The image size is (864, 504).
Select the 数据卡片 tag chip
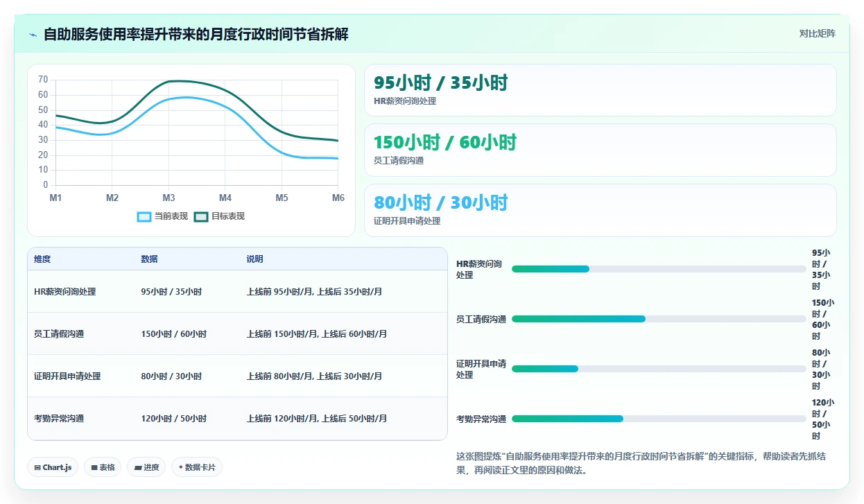tap(197, 467)
